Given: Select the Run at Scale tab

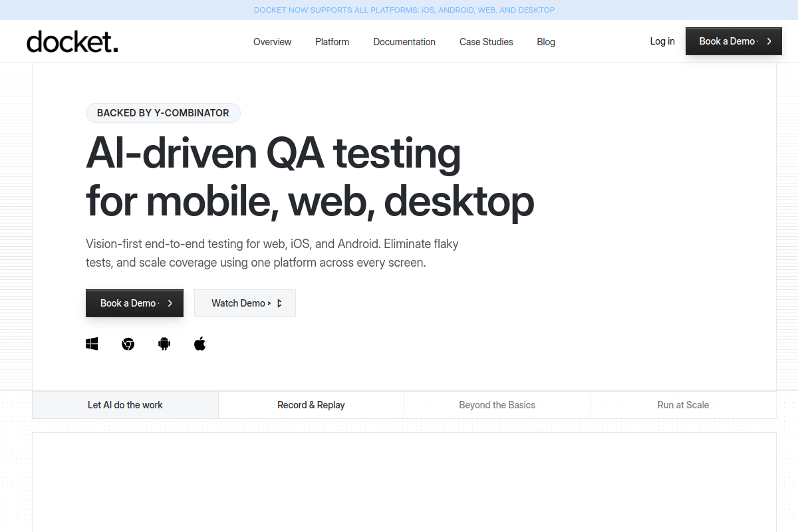Looking at the screenshot, I should [683, 405].
